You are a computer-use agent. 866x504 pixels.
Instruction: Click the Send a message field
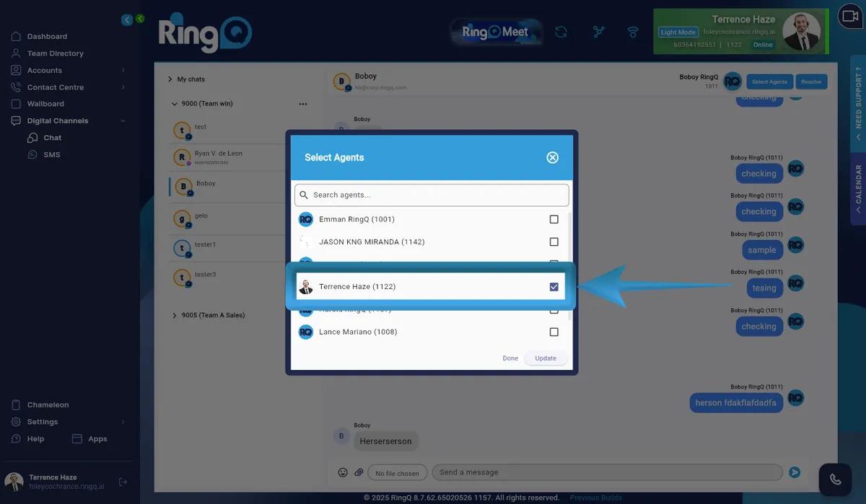click(607, 472)
